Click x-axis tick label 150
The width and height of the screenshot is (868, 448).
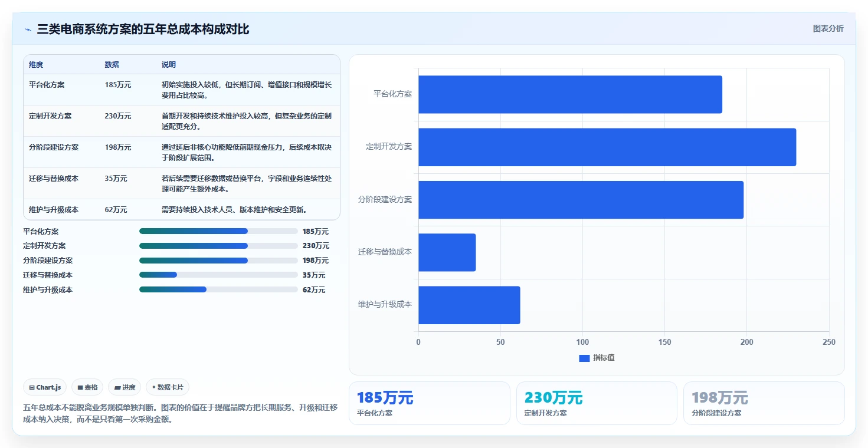(665, 342)
